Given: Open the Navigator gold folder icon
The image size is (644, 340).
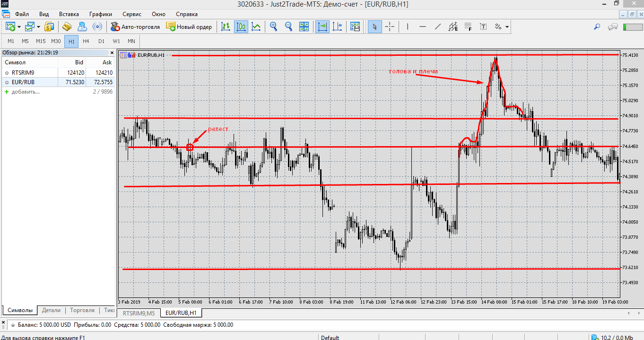Looking at the screenshot, I should point(67,26).
